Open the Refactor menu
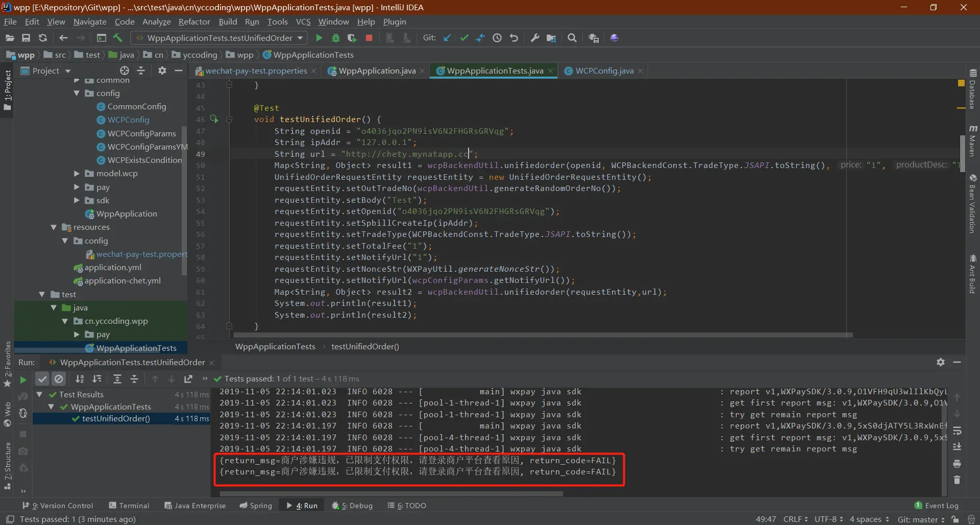 (194, 21)
